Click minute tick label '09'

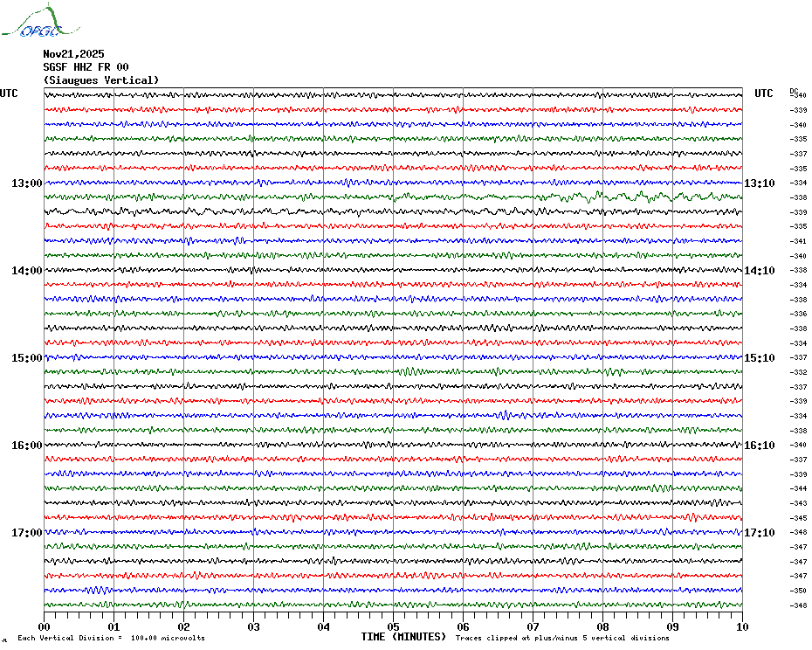tap(672, 626)
